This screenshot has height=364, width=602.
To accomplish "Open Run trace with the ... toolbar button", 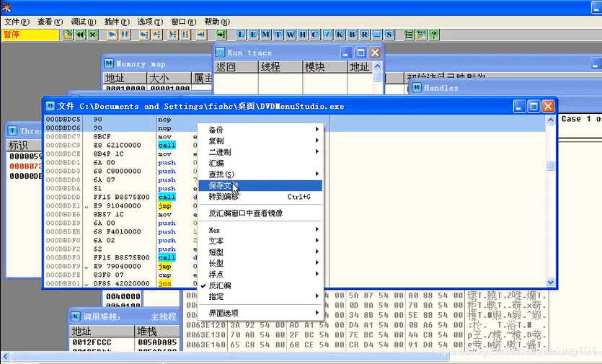I will tap(376, 35).
